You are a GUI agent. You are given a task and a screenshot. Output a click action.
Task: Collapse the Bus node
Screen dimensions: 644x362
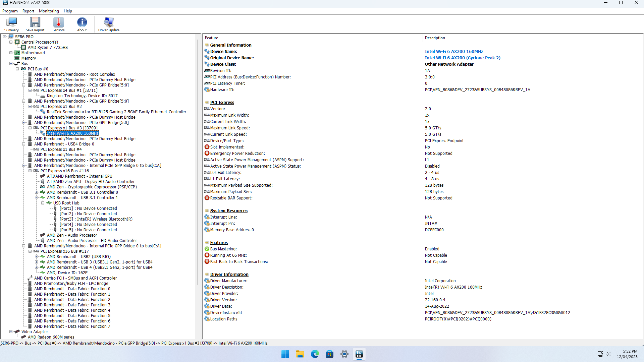11,64
